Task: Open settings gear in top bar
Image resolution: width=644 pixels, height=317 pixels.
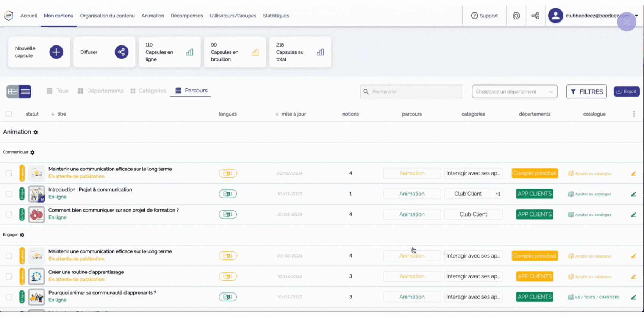Action: pyautogui.click(x=516, y=16)
